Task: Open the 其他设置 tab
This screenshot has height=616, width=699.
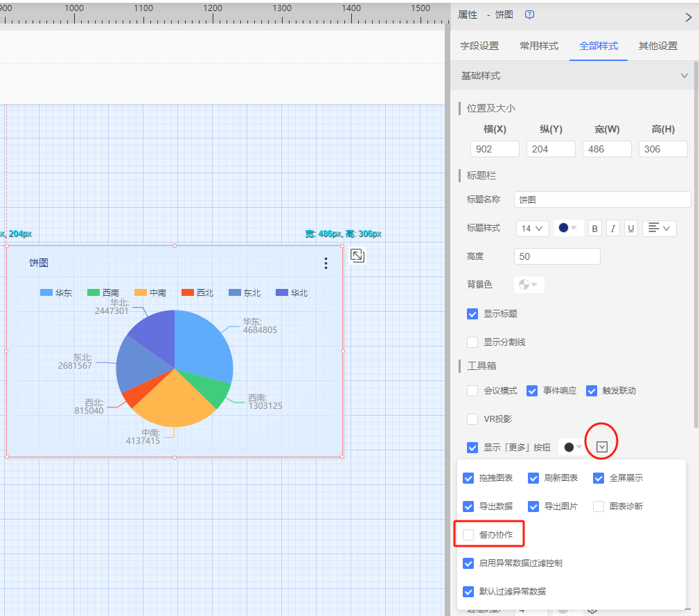Action: (658, 46)
